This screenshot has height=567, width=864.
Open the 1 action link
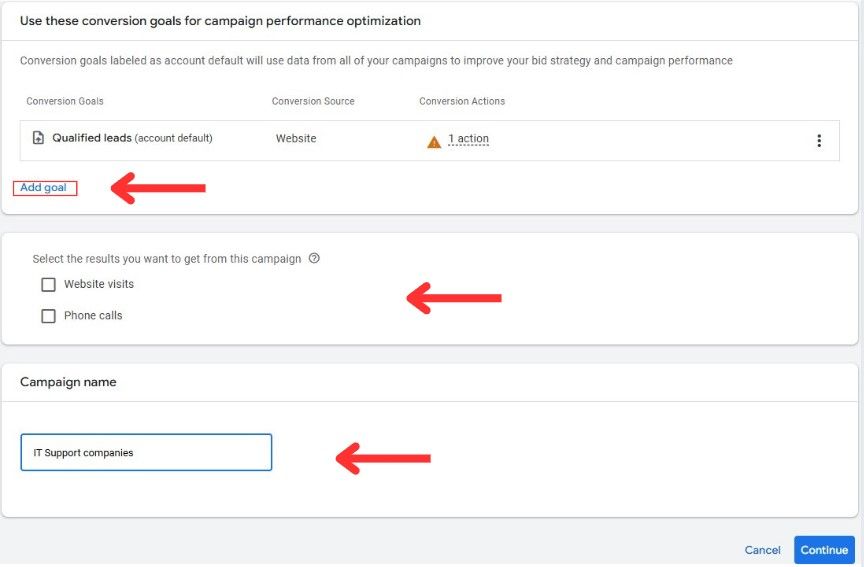click(x=468, y=139)
